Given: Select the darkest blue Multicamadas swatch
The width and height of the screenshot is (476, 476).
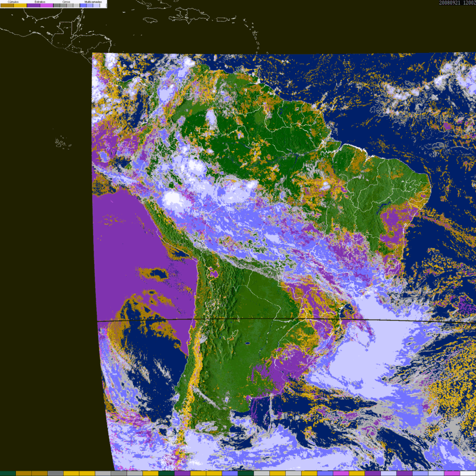Looking at the screenshot, I should click(x=83, y=5).
